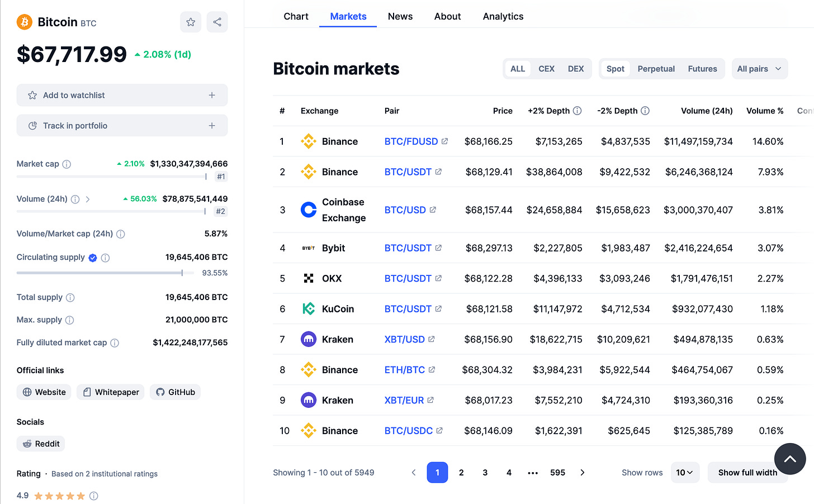Open external link icon beside BTC/USD
The width and height of the screenshot is (814, 504).
(x=433, y=210)
